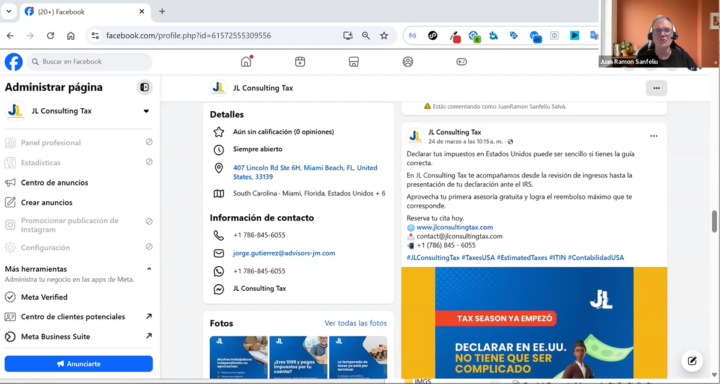The image size is (720, 384).
Task: Click jorge.gutierrez@advisors-jm.com email link
Action: click(284, 253)
